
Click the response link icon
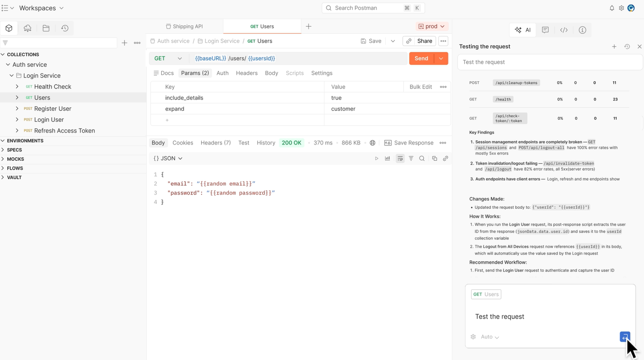[445, 159]
